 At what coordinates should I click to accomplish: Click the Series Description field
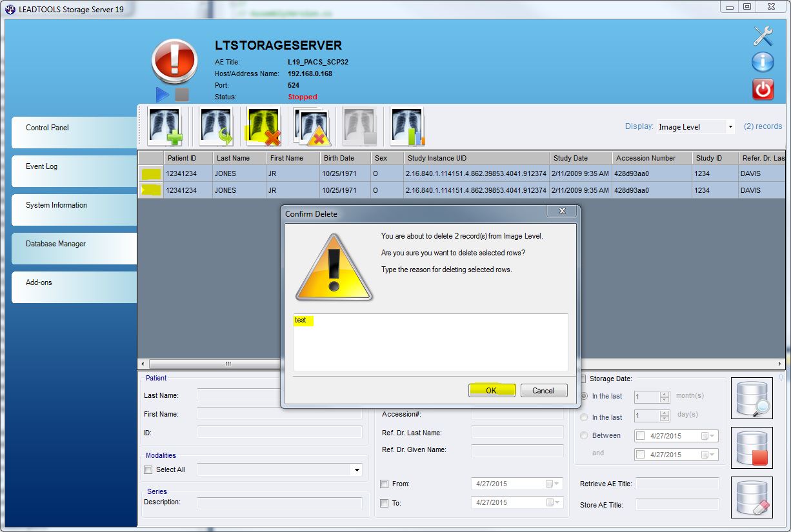279,502
